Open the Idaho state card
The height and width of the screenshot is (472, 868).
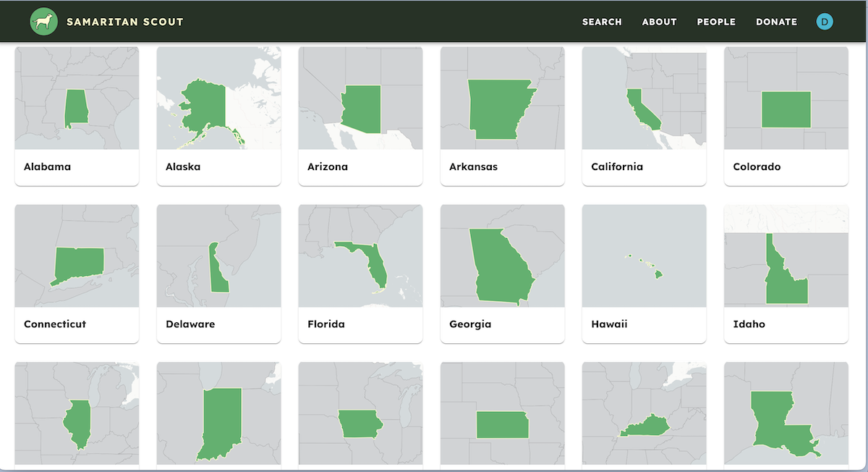point(786,274)
